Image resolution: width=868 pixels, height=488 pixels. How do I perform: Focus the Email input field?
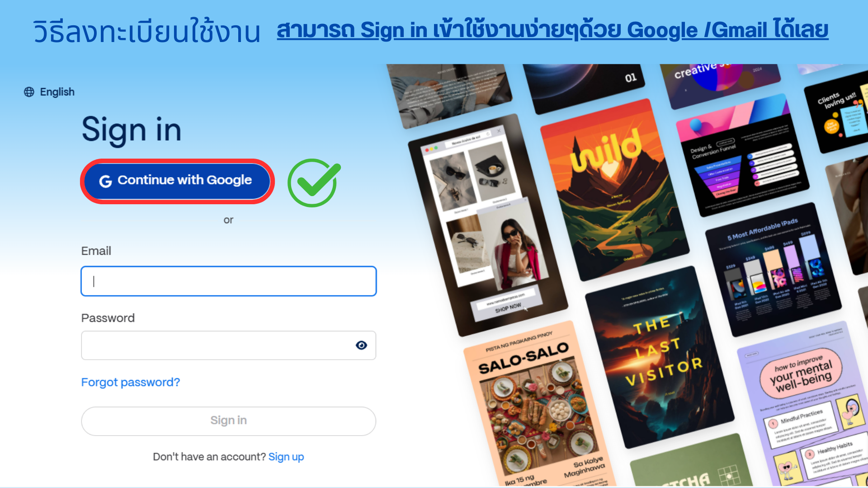click(x=229, y=281)
